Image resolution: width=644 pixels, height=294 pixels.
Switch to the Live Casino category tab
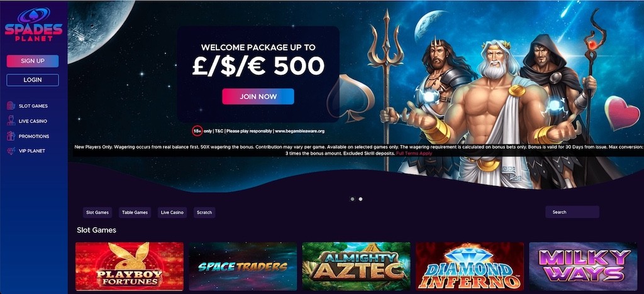172,212
